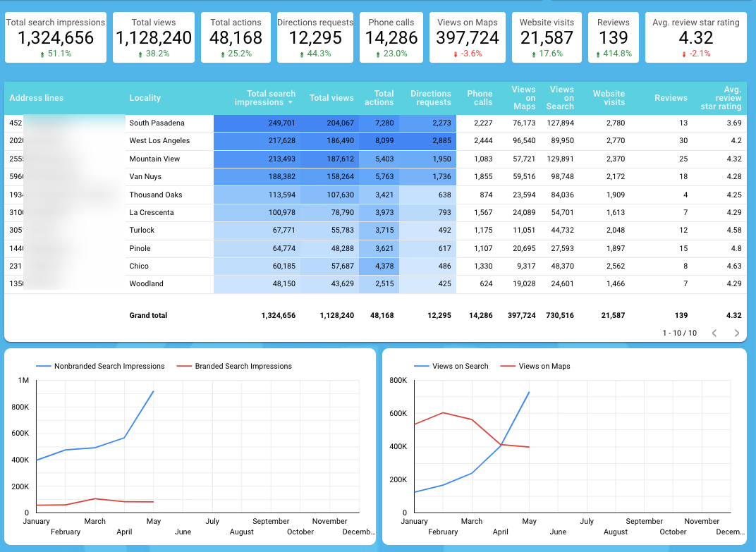756x552 pixels.
Task: Toggle Branded Search Impressions legend series
Action: pyautogui.click(x=243, y=366)
